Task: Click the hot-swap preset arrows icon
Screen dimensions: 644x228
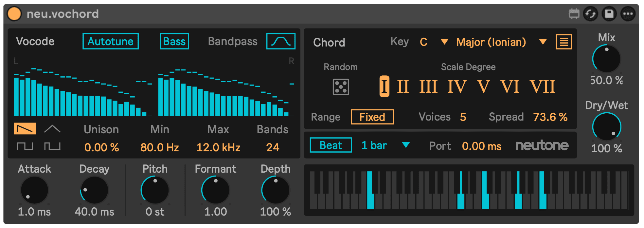Action: tap(590, 14)
